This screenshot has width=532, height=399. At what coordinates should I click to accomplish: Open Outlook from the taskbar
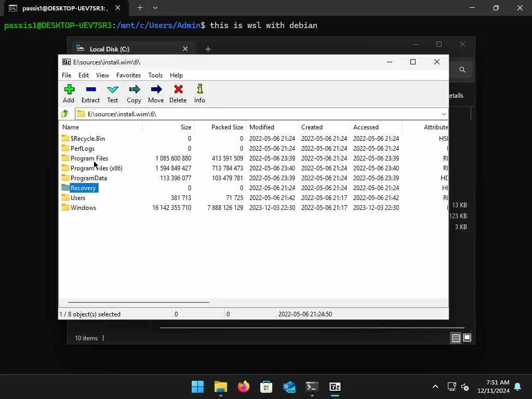289,387
